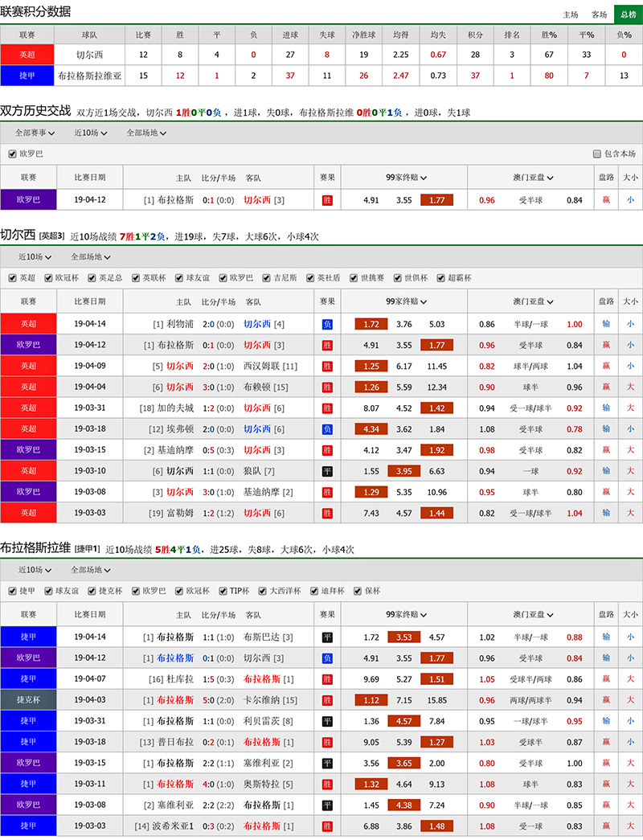Click highlighted odds 4.38 in 19-03-08 塞维利亚 row
Image resolution: width=643 pixels, height=840 pixels.
[404, 805]
